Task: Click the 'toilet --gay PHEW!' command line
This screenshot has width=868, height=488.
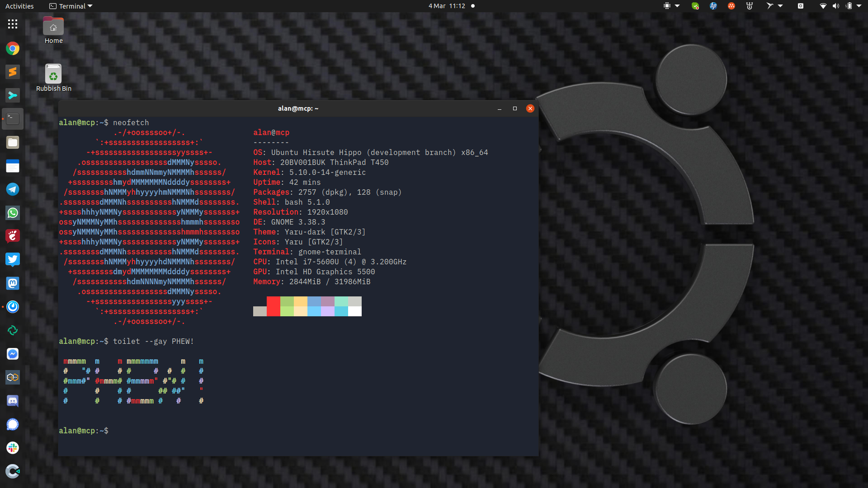Action: click(x=153, y=341)
